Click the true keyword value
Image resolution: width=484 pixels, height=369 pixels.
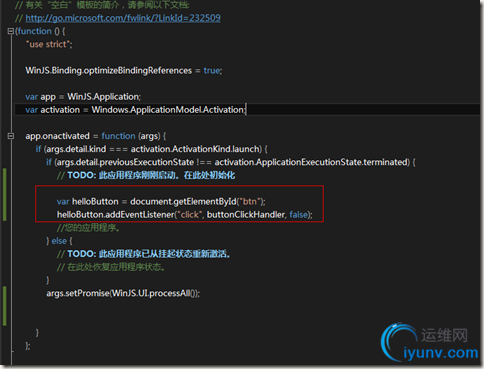click(212, 71)
